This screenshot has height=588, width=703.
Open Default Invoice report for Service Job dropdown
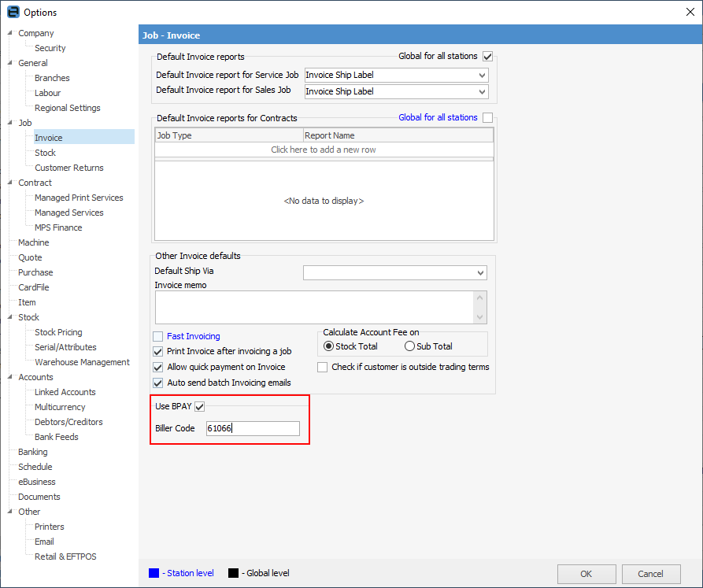(482, 76)
